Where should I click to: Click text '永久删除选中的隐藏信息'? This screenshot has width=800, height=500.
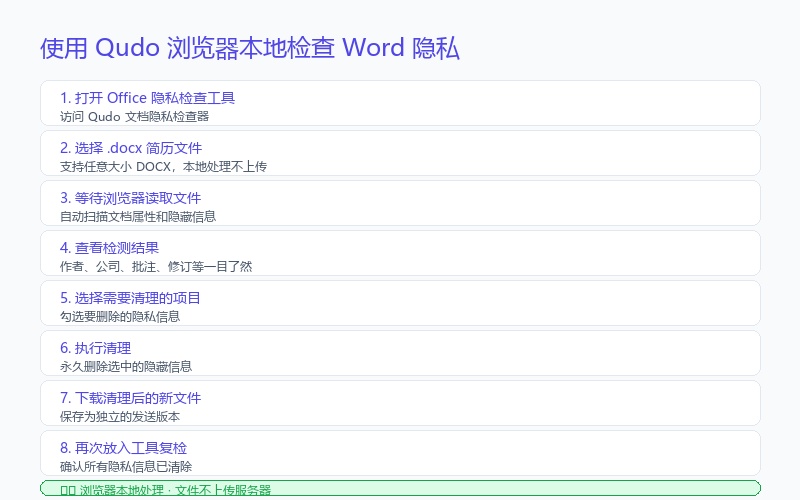pyautogui.click(x=126, y=367)
